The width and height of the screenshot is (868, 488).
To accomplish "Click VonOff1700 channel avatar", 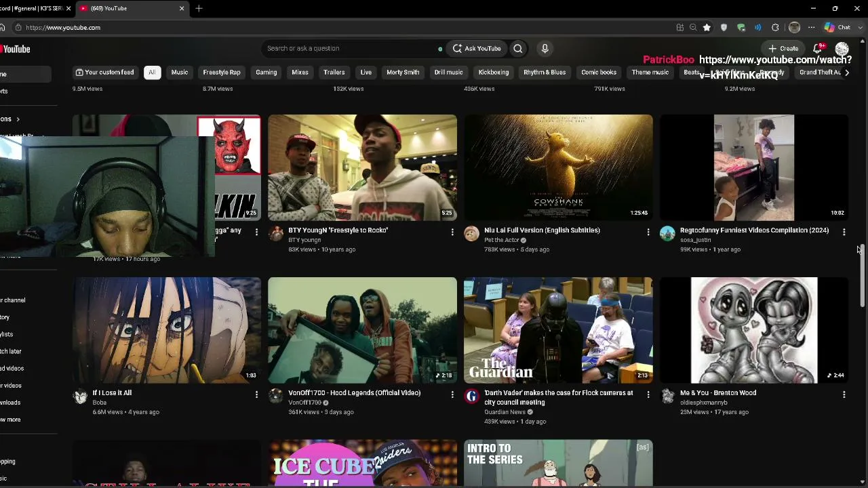I will tap(276, 396).
